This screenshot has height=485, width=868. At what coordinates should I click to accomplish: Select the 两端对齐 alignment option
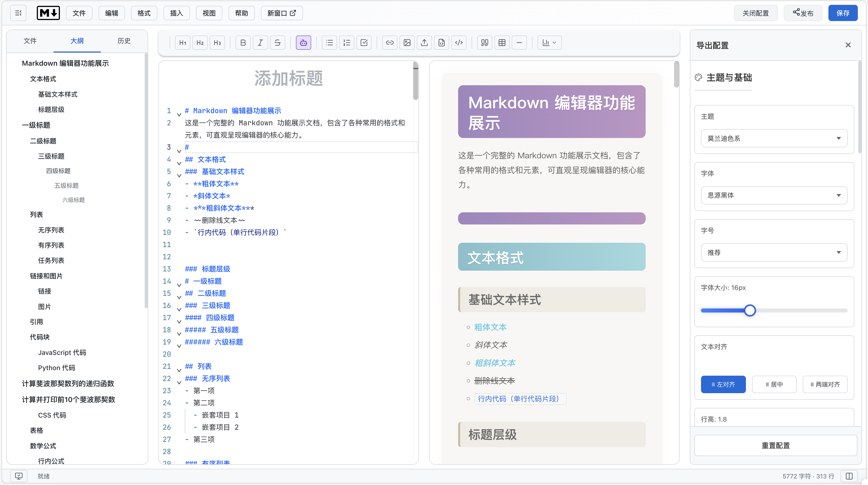tap(825, 384)
